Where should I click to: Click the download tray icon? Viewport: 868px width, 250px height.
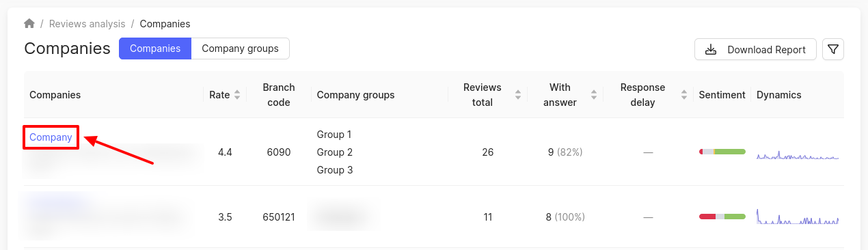(711, 49)
